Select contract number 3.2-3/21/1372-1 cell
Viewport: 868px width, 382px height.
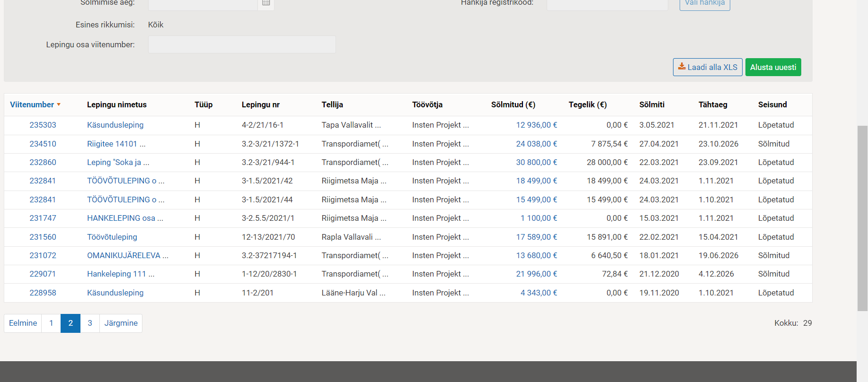tap(270, 144)
